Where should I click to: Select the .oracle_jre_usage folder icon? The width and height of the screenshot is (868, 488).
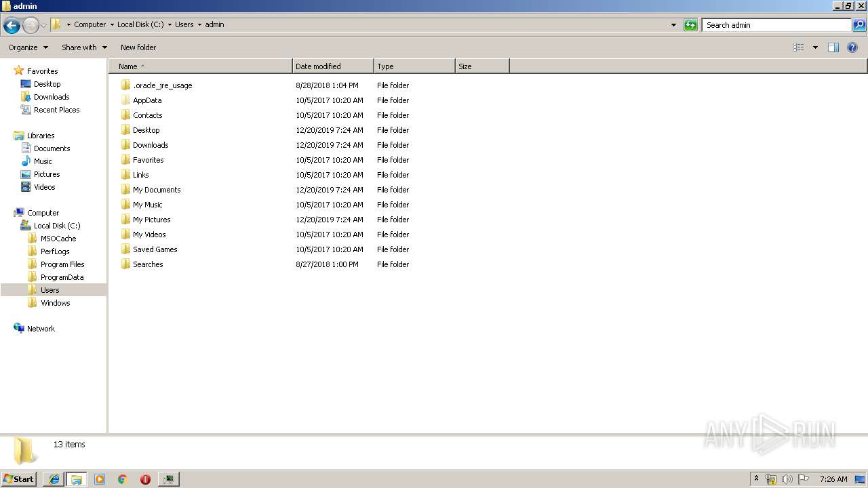click(x=125, y=85)
